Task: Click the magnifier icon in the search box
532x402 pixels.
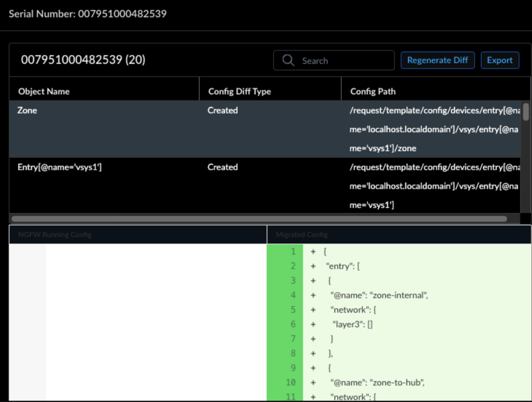Action: (x=288, y=60)
